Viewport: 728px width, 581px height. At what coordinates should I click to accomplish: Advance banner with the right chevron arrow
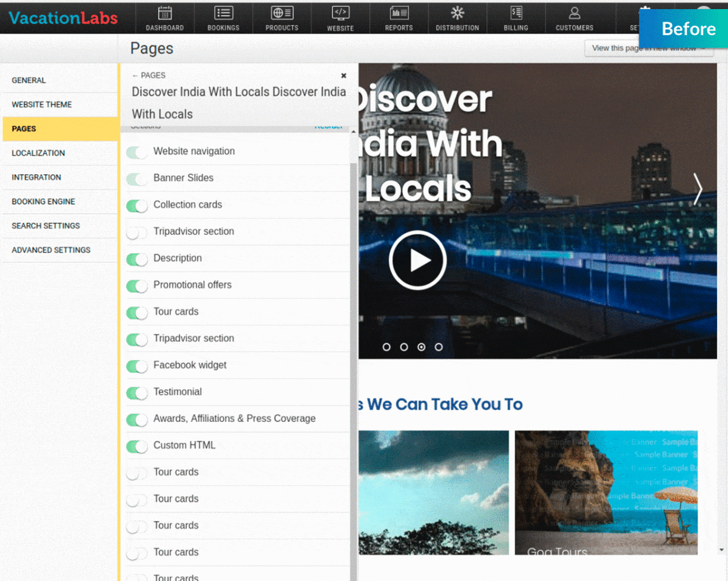(698, 189)
